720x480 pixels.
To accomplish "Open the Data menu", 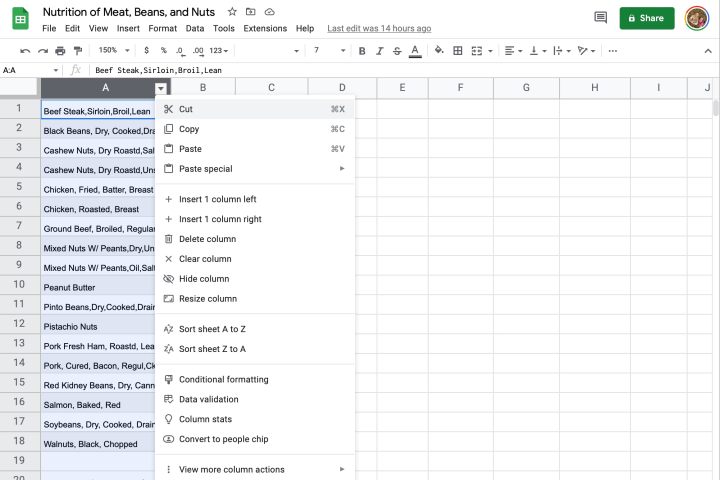I will (x=195, y=28).
